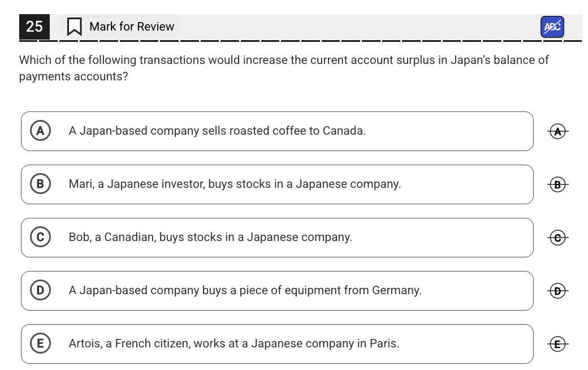Eliminate answer choice E
588x370 pixels.
pos(557,344)
